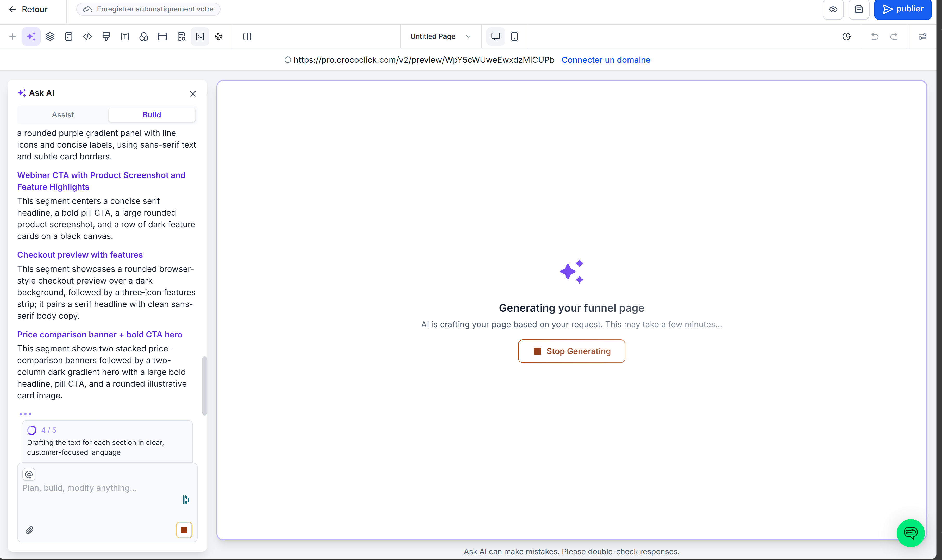The width and height of the screenshot is (942, 560).
Task: Click the 'Generating your funnel page' heading
Action: [572, 308]
